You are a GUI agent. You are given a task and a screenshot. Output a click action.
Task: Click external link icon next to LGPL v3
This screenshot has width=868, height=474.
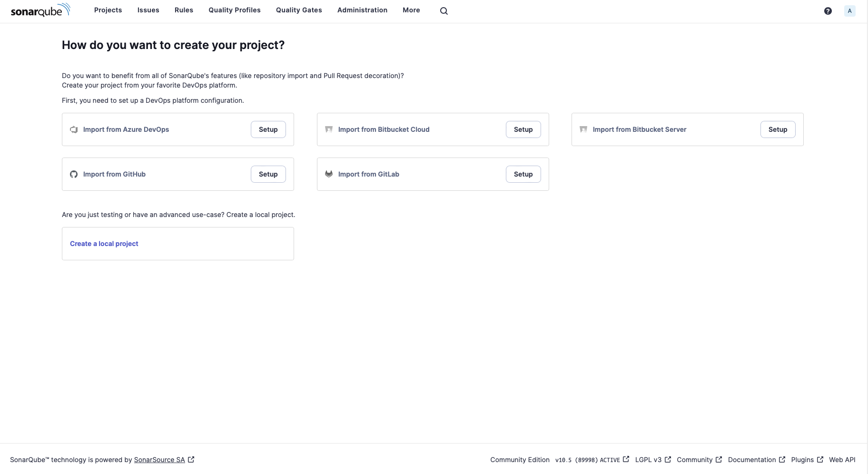[668, 460]
